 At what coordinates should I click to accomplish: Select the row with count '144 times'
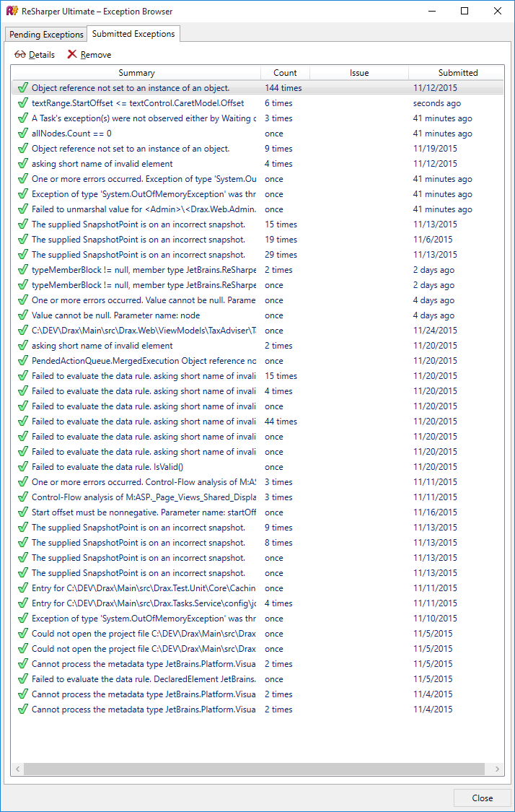coord(257,88)
